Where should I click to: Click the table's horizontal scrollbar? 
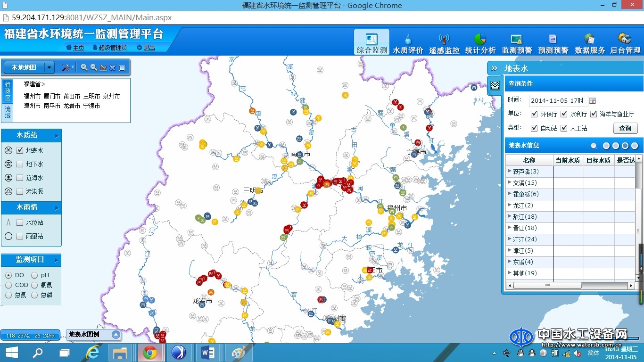tap(547, 285)
